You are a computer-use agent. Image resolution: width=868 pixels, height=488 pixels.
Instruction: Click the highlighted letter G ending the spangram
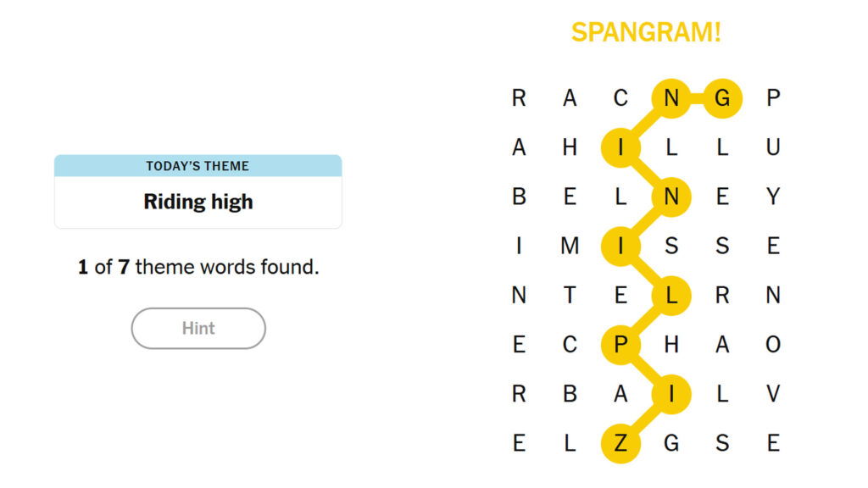point(722,98)
